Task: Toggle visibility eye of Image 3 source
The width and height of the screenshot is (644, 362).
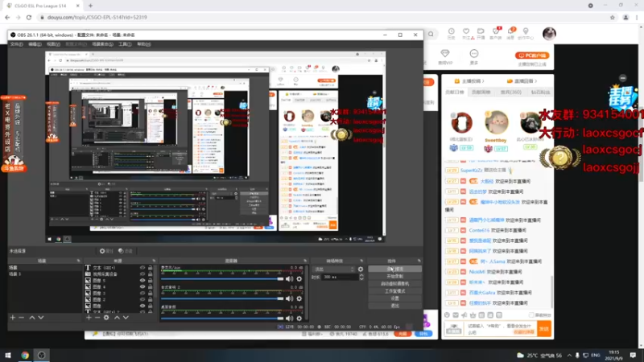Action: 142,293
